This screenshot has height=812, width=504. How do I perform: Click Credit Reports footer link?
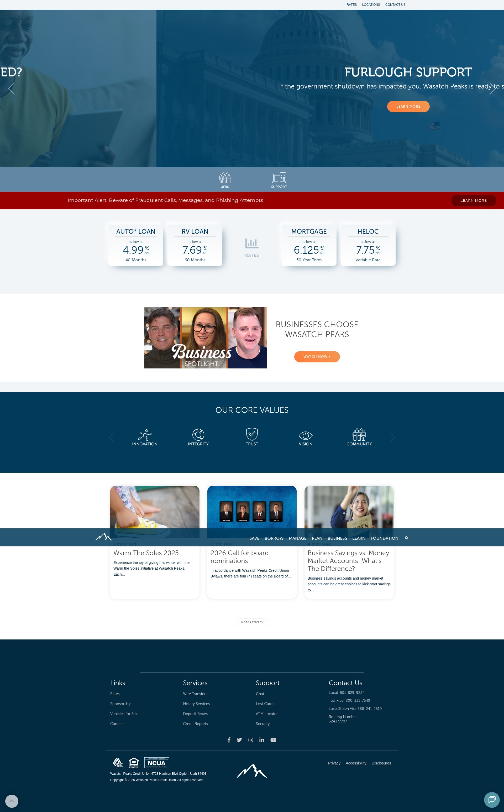(195, 723)
